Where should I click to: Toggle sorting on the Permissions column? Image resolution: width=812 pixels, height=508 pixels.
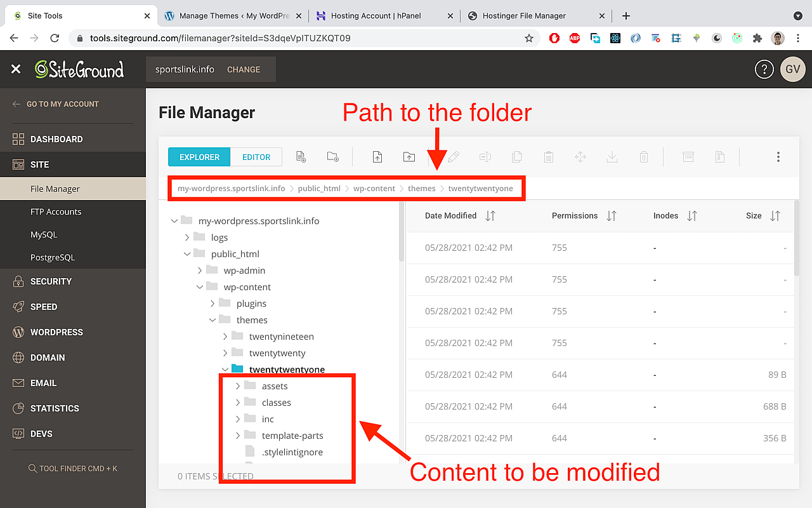pos(611,216)
